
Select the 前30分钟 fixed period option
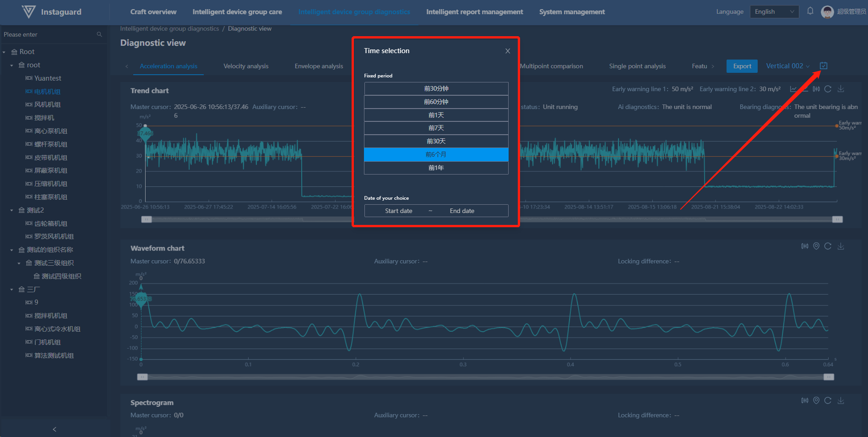(x=436, y=88)
